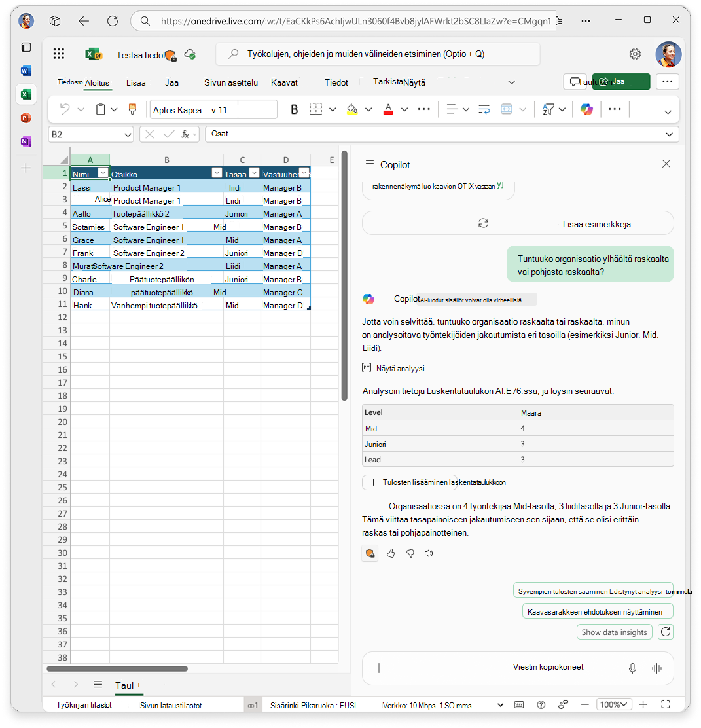
Task: Toggle Bold formatting
Action: [294, 109]
